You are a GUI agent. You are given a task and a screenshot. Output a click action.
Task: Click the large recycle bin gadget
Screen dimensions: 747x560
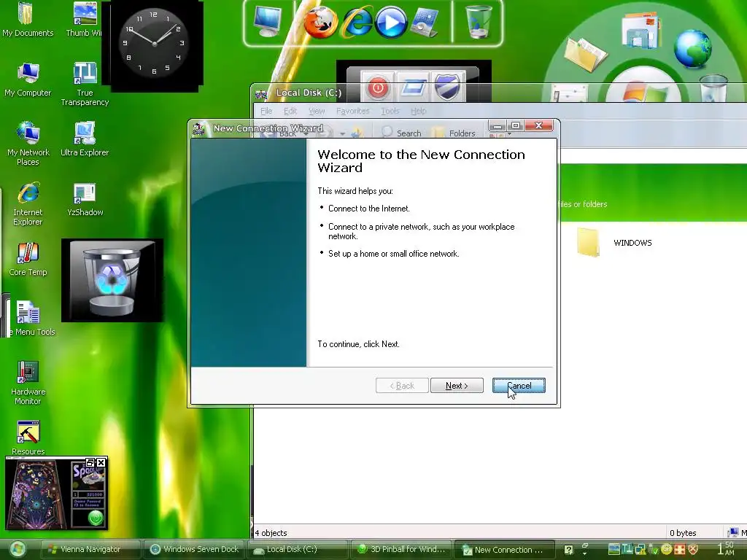112,281
